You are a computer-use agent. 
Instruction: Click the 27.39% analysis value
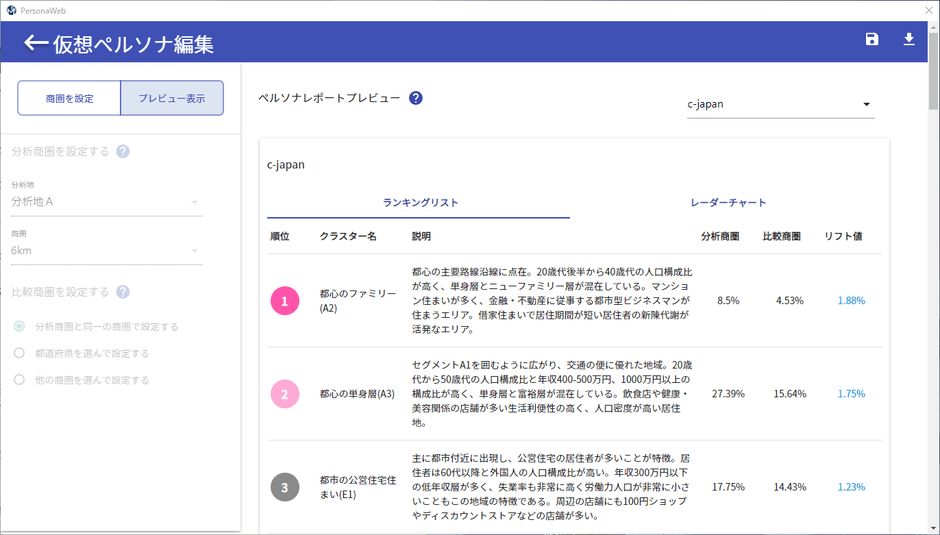pos(728,394)
